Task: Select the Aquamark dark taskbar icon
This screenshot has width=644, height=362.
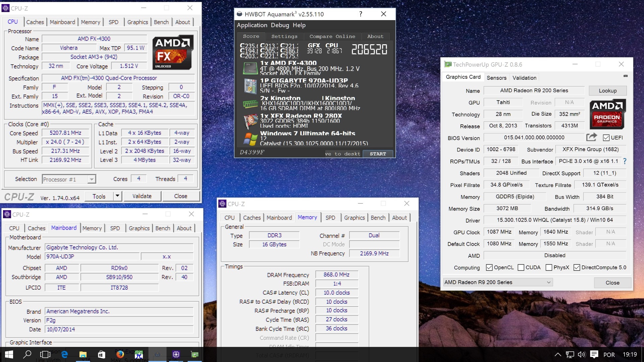Action: point(157,354)
